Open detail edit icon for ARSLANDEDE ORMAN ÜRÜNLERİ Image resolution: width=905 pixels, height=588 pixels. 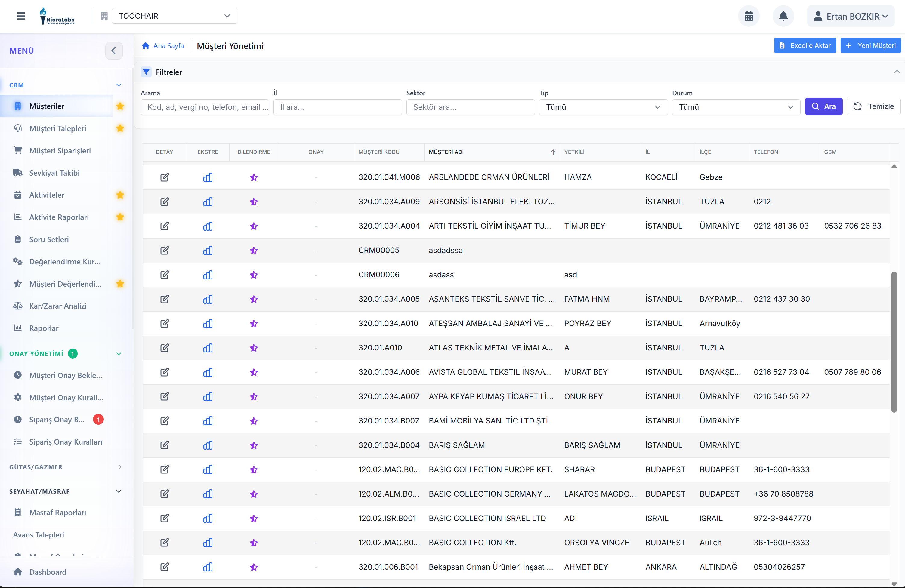click(164, 177)
